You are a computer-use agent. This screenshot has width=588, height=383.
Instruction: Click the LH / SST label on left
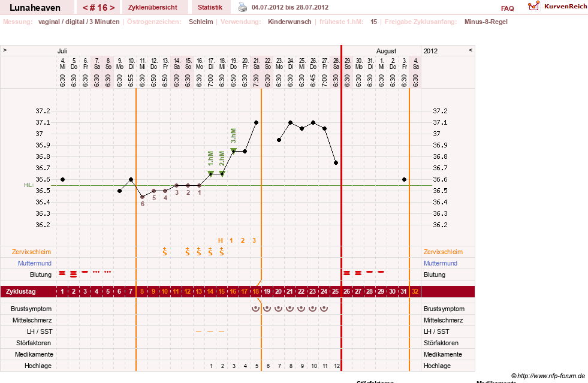point(40,331)
